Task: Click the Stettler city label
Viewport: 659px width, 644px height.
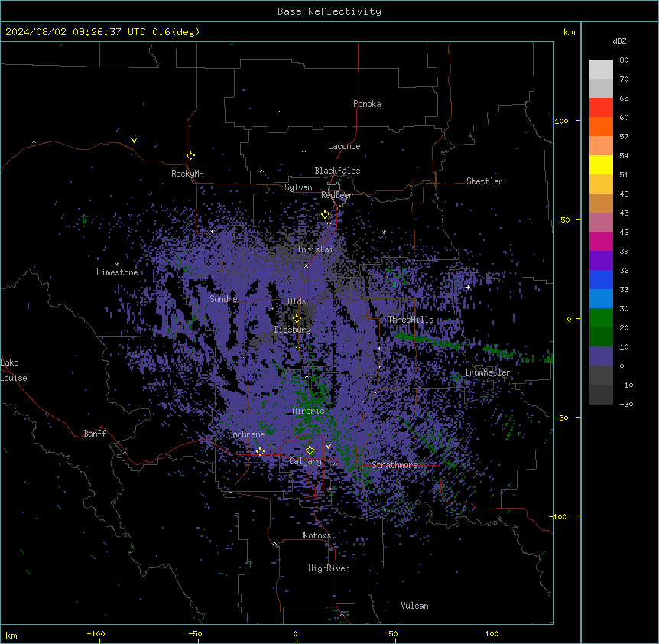Action: (485, 181)
